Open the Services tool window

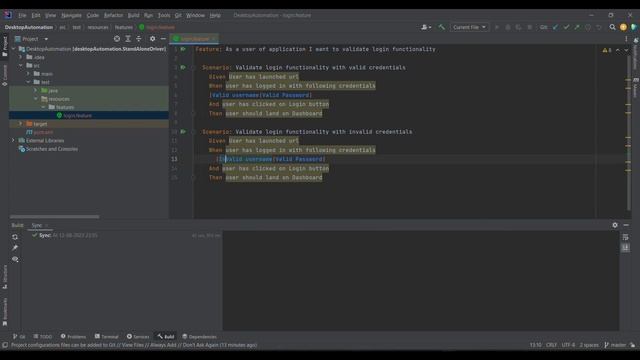point(138,337)
